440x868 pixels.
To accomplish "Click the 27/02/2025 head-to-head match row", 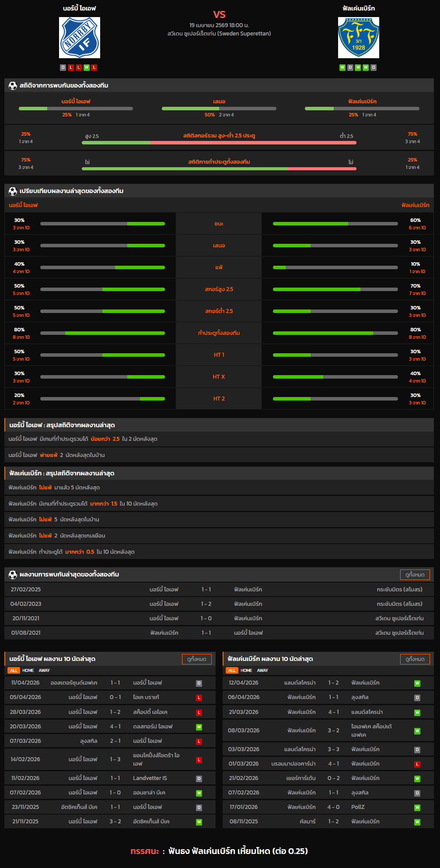I will (x=219, y=590).
